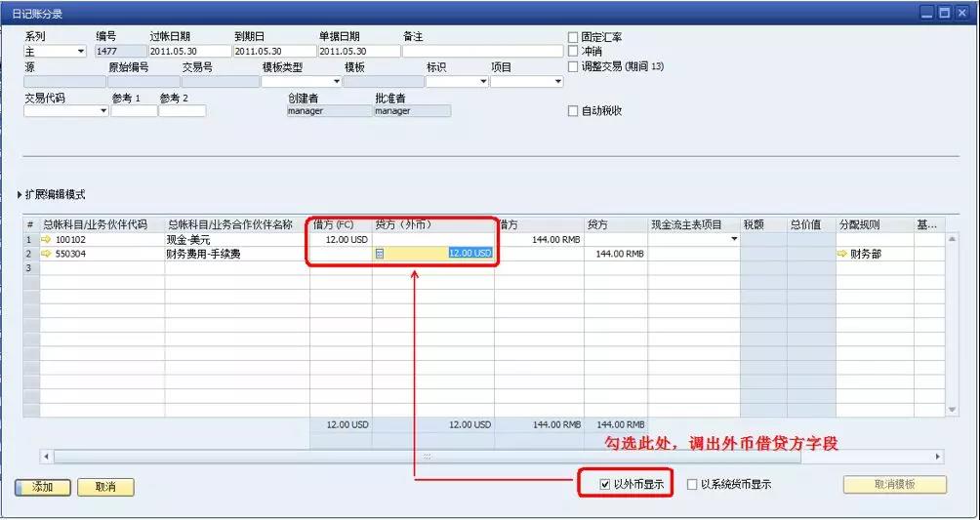Viewport: 980px width, 520px height.
Task: Enable the 以系统货币显示 checkbox
Action: [692, 484]
